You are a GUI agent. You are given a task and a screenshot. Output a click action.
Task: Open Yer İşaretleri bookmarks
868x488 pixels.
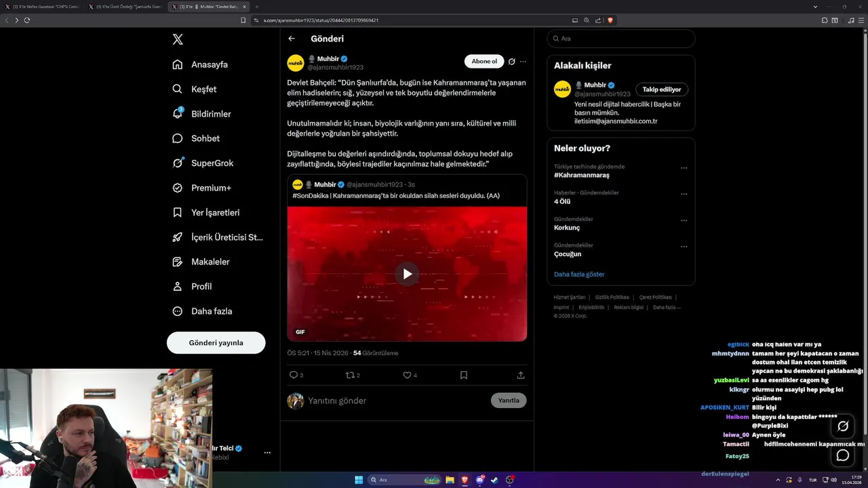[206, 212]
